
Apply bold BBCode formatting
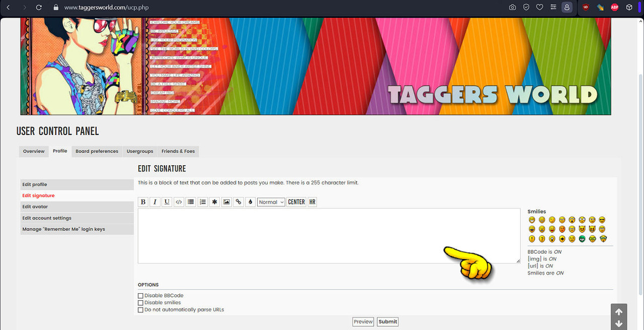[143, 202]
